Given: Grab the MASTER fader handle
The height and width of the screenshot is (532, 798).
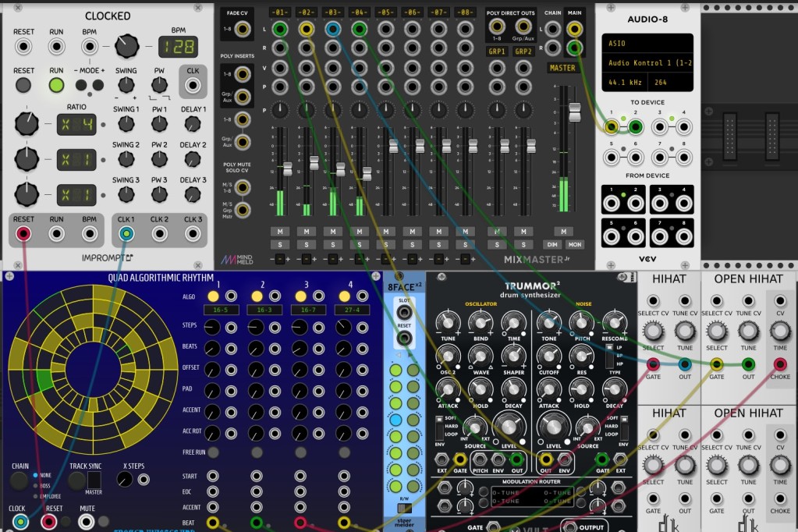Looking at the screenshot, I should tap(574, 112).
